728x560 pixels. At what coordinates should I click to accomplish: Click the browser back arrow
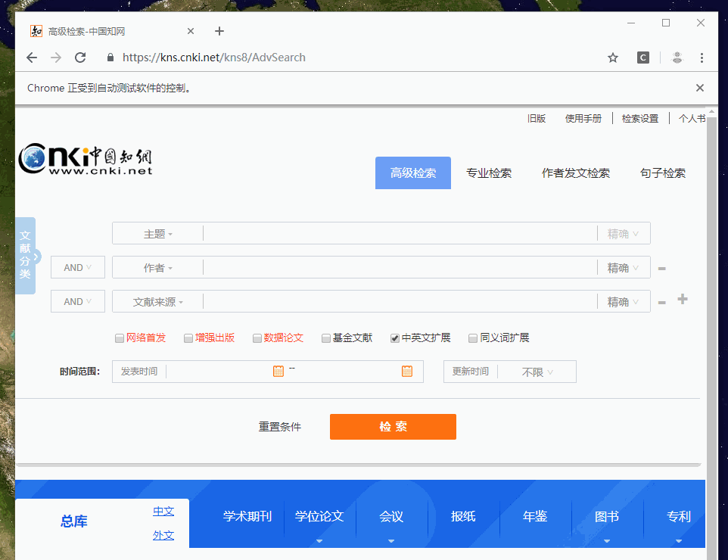click(32, 58)
